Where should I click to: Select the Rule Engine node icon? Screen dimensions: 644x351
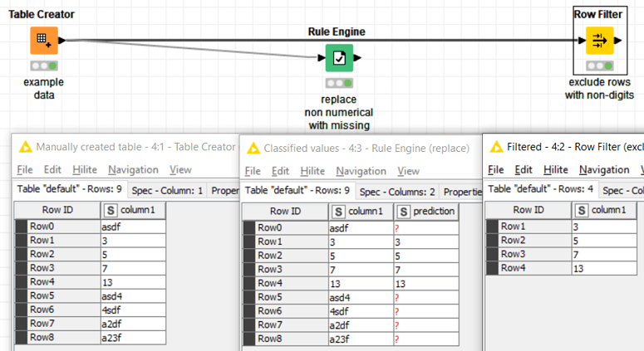pos(338,59)
